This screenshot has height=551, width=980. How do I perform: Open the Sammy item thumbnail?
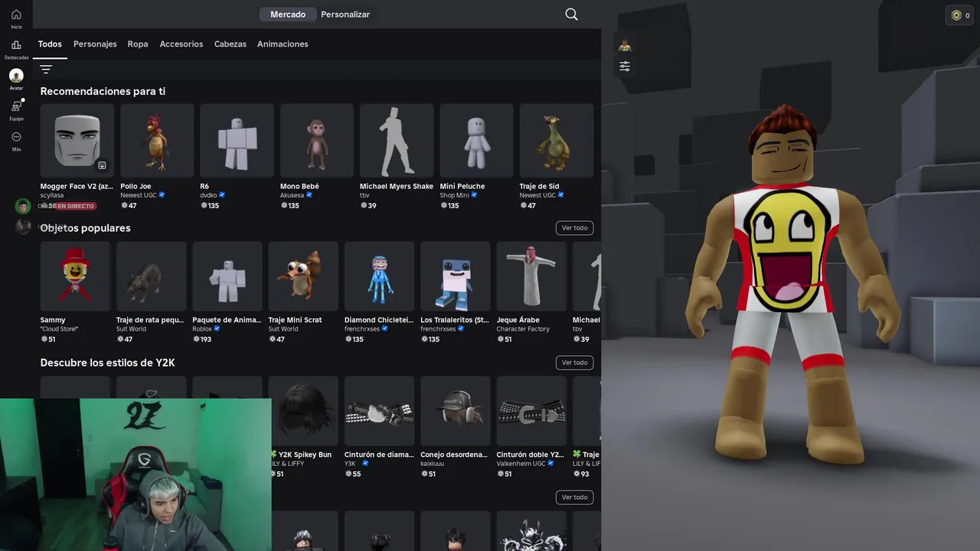(x=75, y=276)
